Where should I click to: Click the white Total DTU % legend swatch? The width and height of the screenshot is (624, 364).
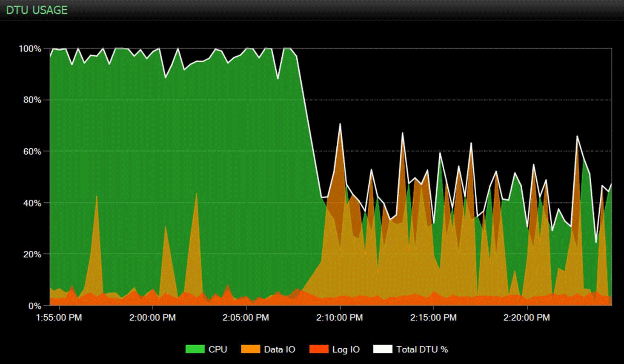click(x=383, y=349)
